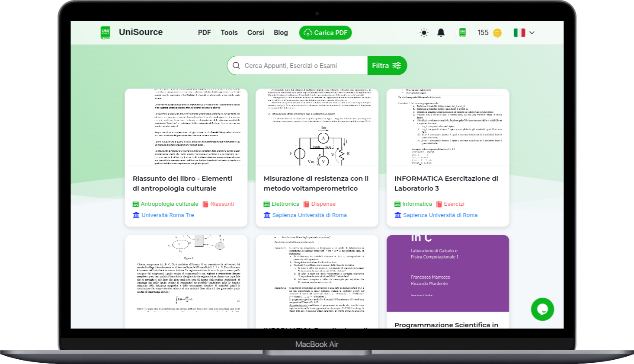Screen dimensions: 634x364
Task: Click the document icon beside Riassunti
Action: pyautogui.click(x=206, y=204)
